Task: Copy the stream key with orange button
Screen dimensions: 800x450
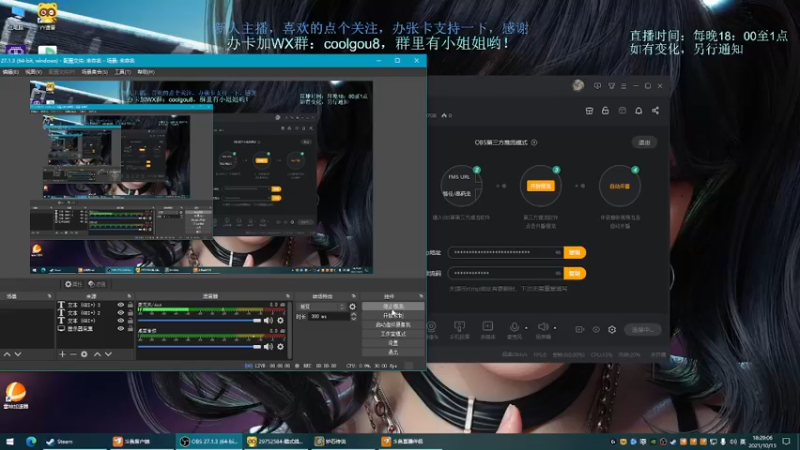Action: (574, 273)
